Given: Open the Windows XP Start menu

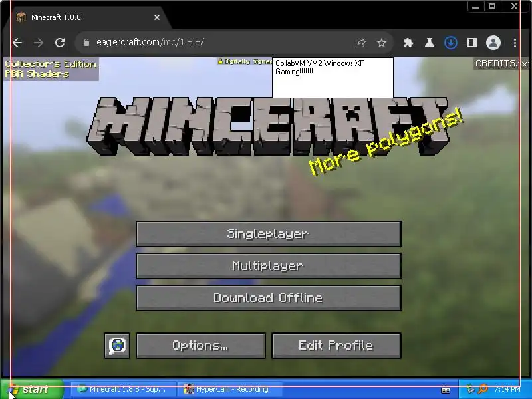Looking at the screenshot, I should coord(32,390).
